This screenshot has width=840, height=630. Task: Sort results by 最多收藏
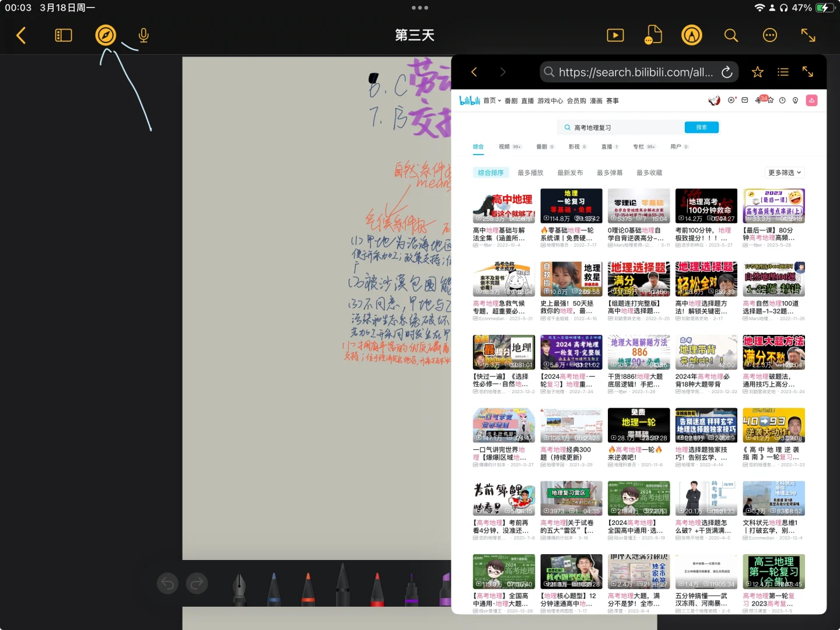649,173
